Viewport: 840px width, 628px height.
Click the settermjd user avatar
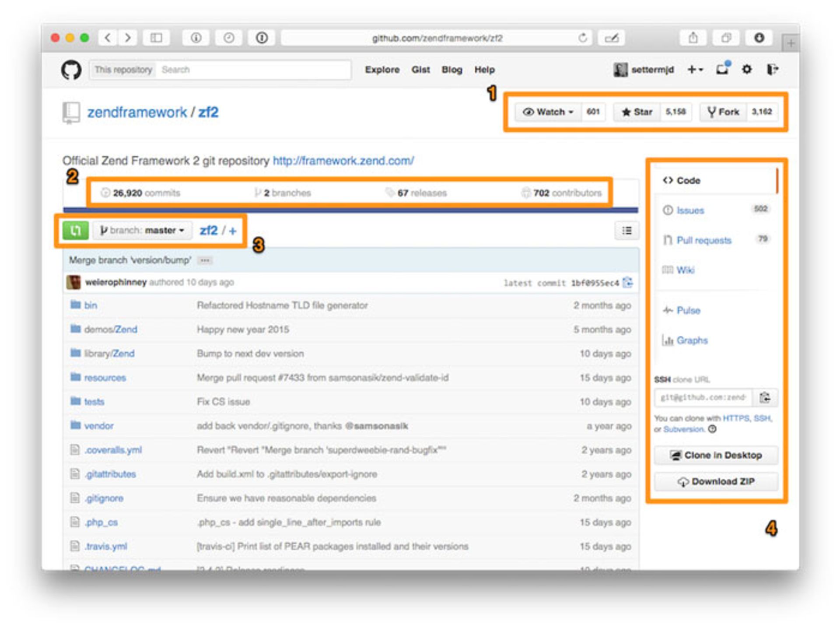(620, 70)
